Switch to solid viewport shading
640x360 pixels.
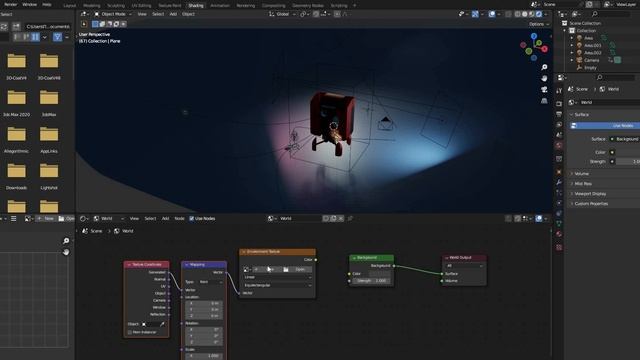pyautogui.click(x=524, y=14)
